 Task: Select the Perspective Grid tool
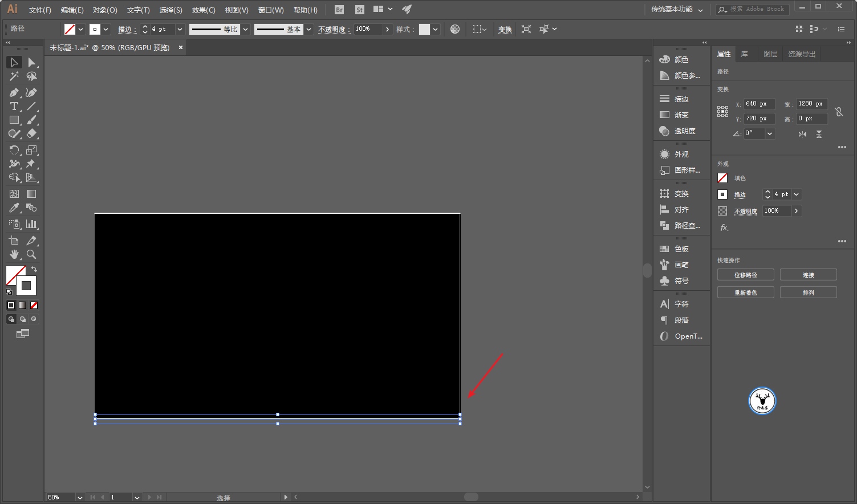(31, 177)
